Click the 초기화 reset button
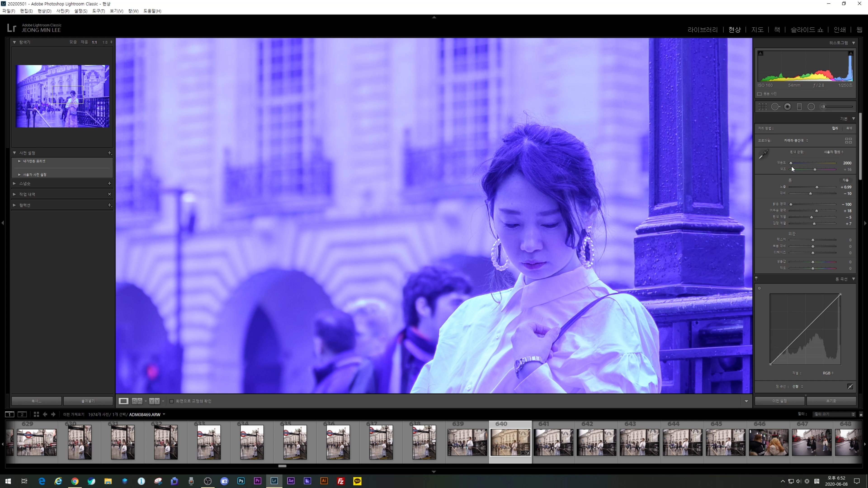The image size is (868, 488). pyautogui.click(x=831, y=401)
